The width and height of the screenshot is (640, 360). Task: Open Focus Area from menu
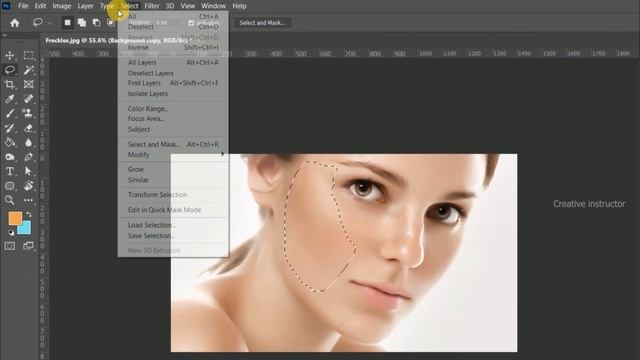coord(173,119)
